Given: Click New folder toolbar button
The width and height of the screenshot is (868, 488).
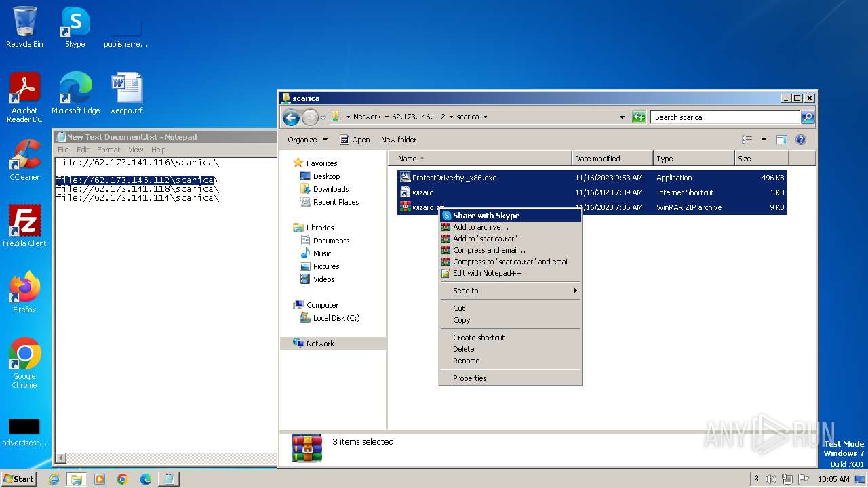Looking at the screenshot, I should point(399,140).
